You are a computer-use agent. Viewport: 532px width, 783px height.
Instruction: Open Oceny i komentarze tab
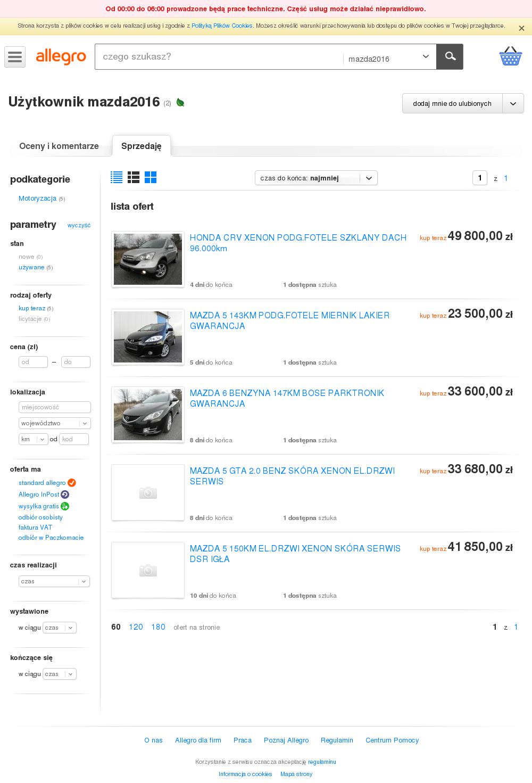pos(59,146)
